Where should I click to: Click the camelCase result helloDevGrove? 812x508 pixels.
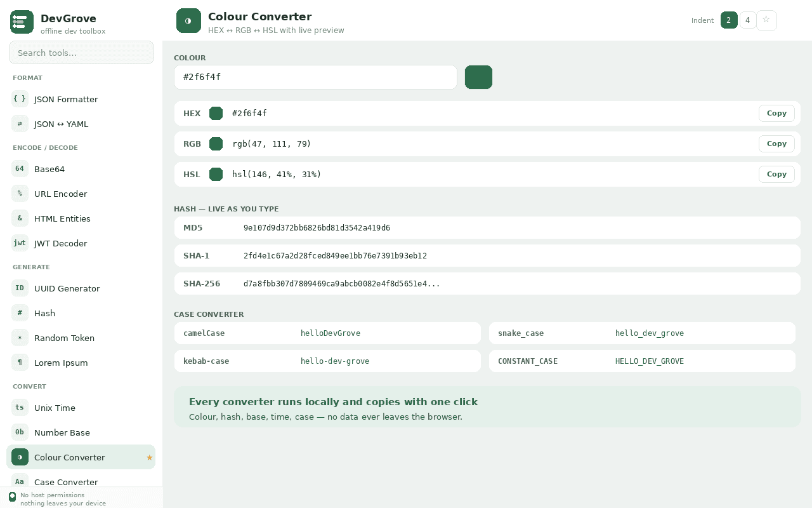pyautogui.click(x=331, y=333)
